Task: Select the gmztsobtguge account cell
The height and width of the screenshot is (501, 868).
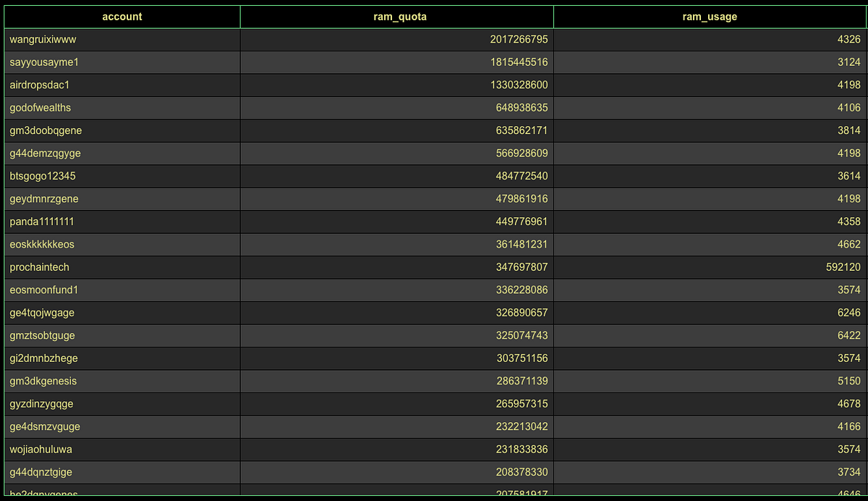Action: coord(122,336)
